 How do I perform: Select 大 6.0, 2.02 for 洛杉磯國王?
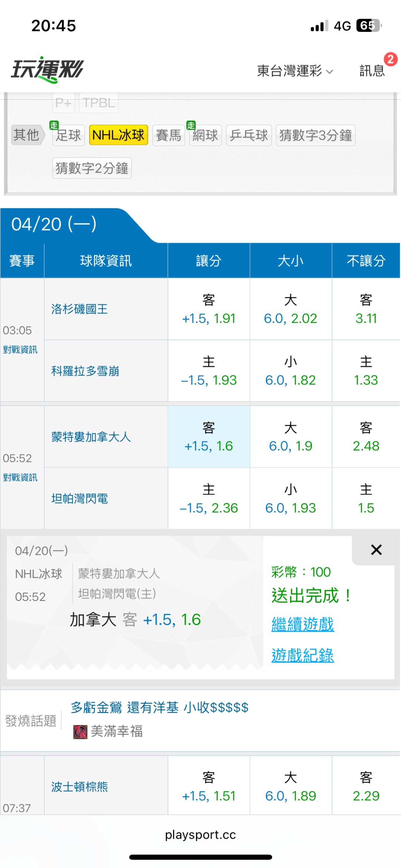click(290, 309)
